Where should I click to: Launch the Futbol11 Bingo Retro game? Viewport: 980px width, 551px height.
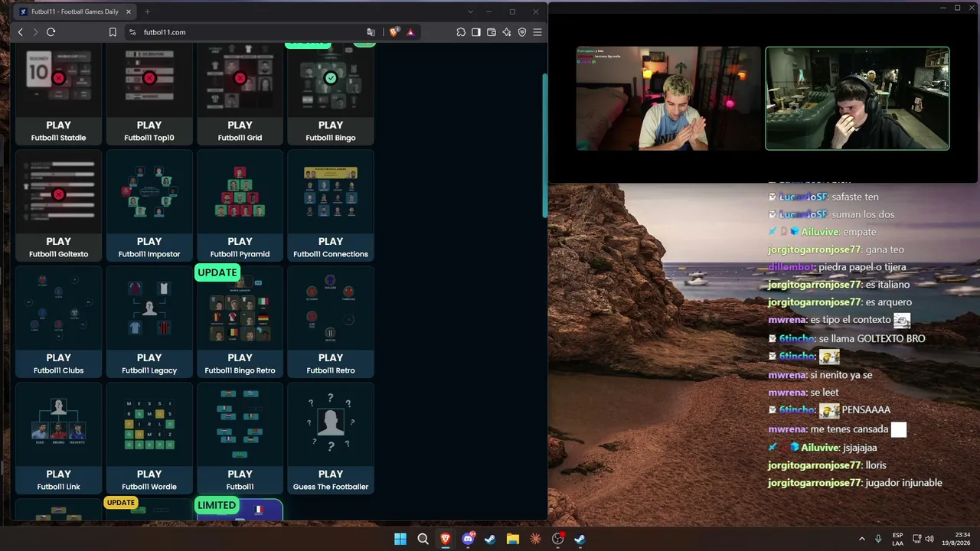pyautogui.click(x=240, y=321)
